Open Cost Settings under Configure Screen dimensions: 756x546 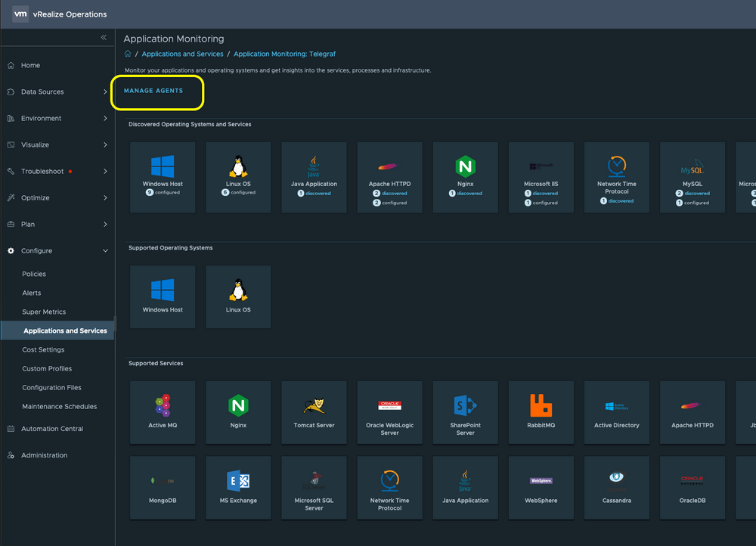pyautogui.click(x=43, y=349)
